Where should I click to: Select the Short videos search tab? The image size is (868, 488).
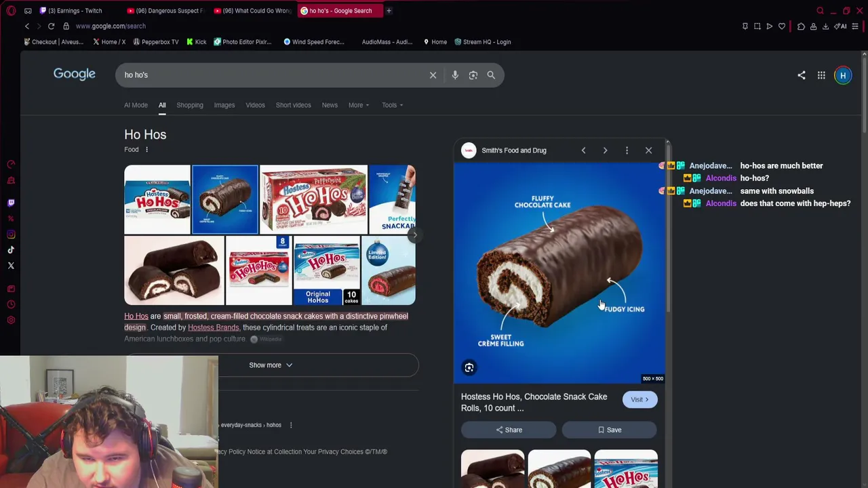tap(293, 105)
